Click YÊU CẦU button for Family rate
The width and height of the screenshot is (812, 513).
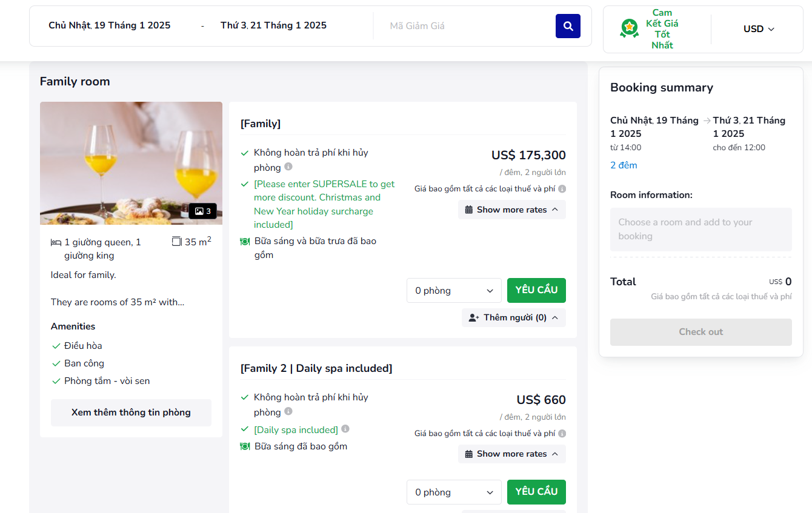(x=536, y=290)
